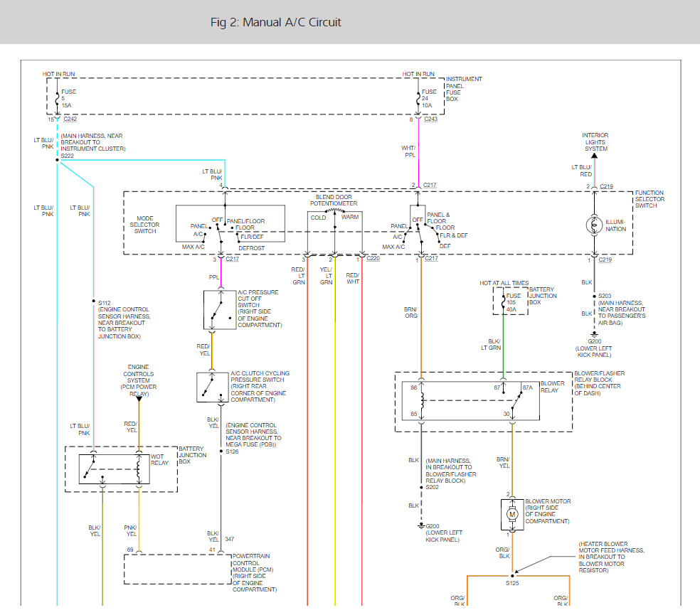Click the Fig 2: Manual A/C Circuit title

pos(276,22)
